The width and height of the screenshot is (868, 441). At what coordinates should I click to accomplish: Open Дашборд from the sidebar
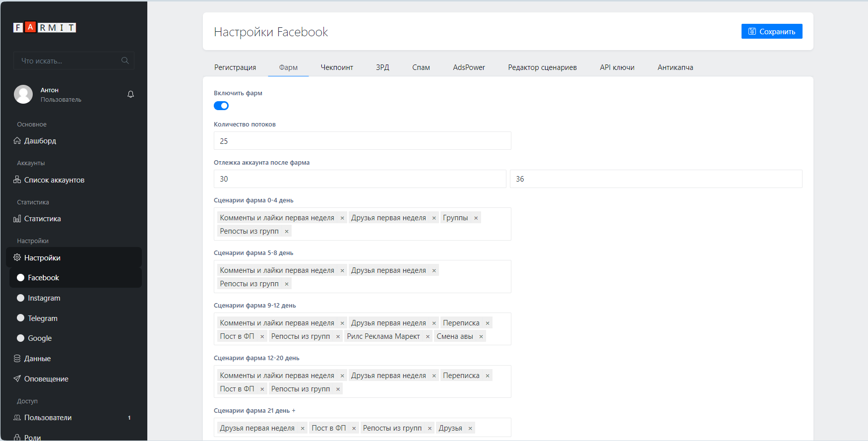[x=40, y=141]
